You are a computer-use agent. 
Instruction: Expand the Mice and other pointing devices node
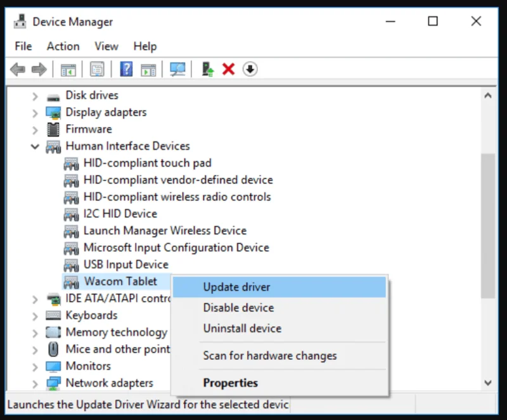35,350
